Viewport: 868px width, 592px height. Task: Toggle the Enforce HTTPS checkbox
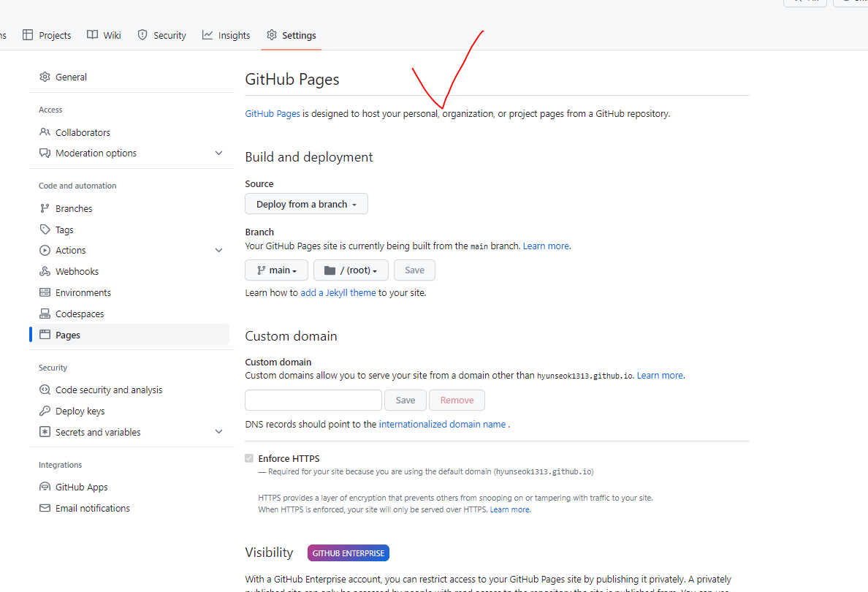(249, 458)
